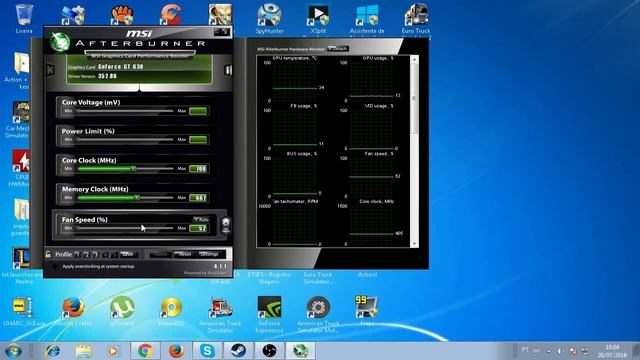Image resolution: width=640 pixels, height=360 pixels.
Task: Open user-defined fan control icon beside Fan Speed
Action: [x=226, y=225]
